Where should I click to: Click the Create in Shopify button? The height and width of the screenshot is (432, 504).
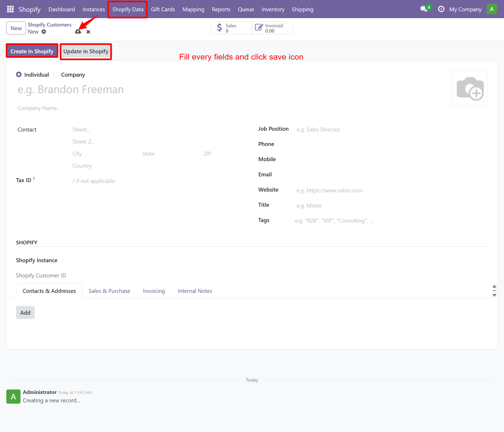tap(32, 51)
